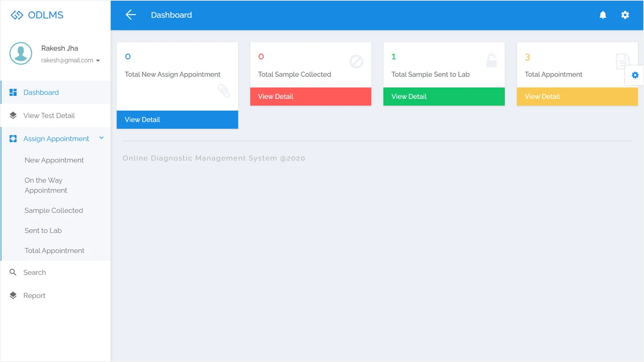
Task: Click the floating blue settings gear tab
Action: coord(635,75)
